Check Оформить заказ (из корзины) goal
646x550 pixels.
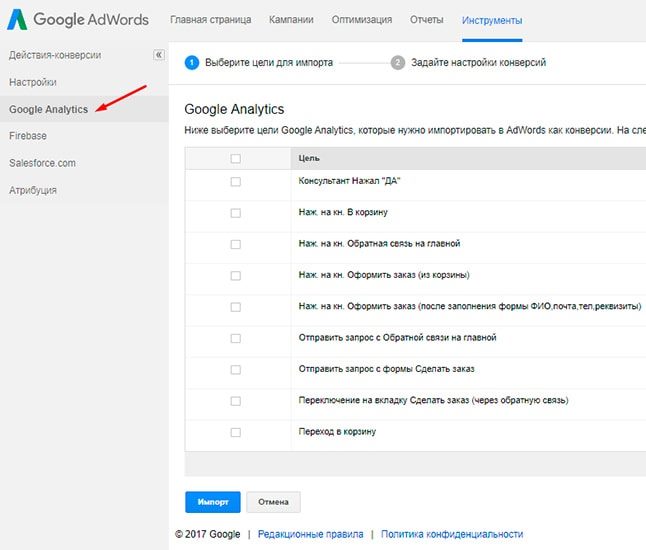point(236,276)
